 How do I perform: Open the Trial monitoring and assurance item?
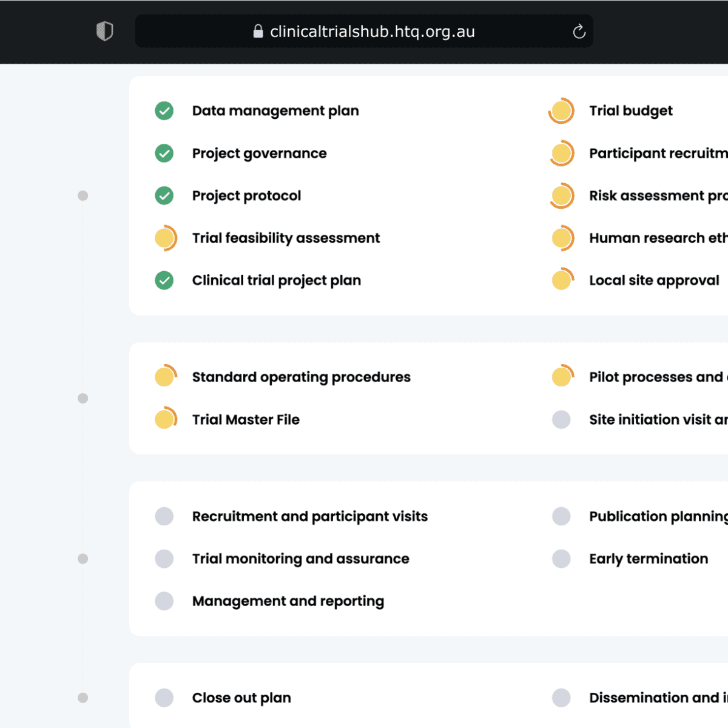[300, 559]
